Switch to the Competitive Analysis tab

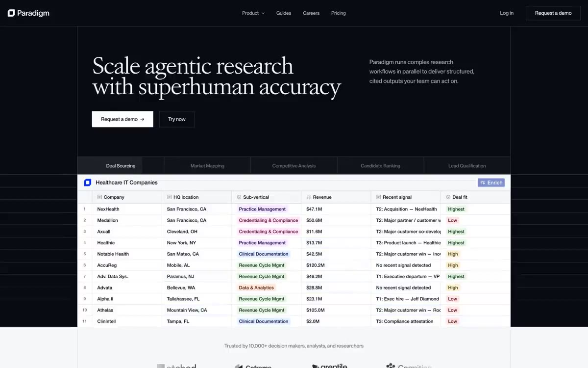pyautogui.click(x=294, y=166)
